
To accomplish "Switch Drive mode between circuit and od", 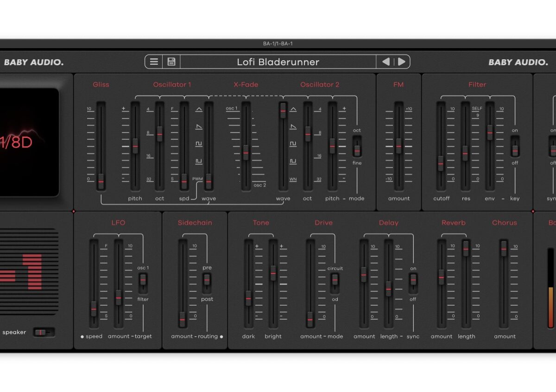I will [335, 280].
